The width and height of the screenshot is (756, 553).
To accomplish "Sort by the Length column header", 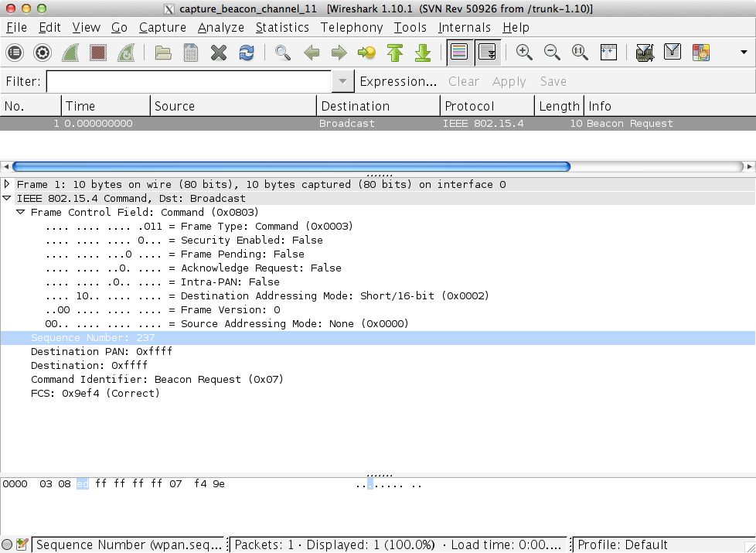I will click(x=560, y=106).
